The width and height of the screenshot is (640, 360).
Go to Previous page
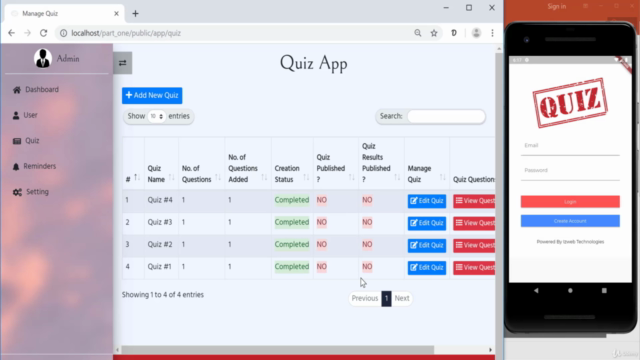(364, 298)
